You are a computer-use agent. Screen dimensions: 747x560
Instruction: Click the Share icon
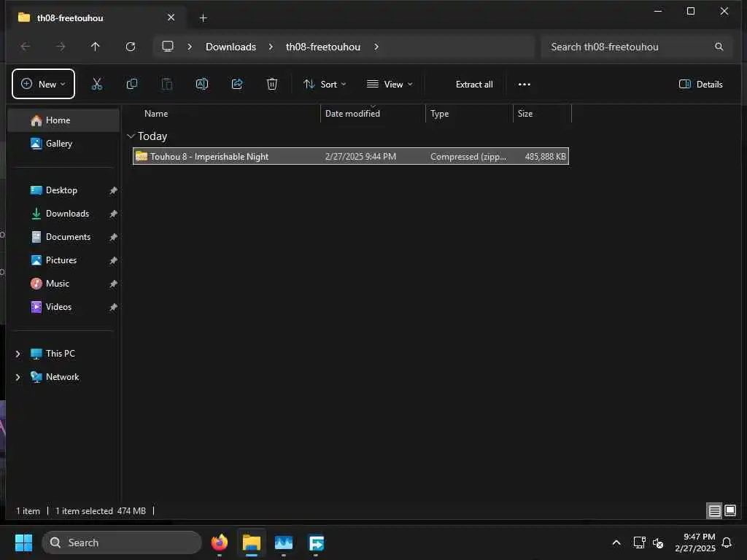point(237,85)
